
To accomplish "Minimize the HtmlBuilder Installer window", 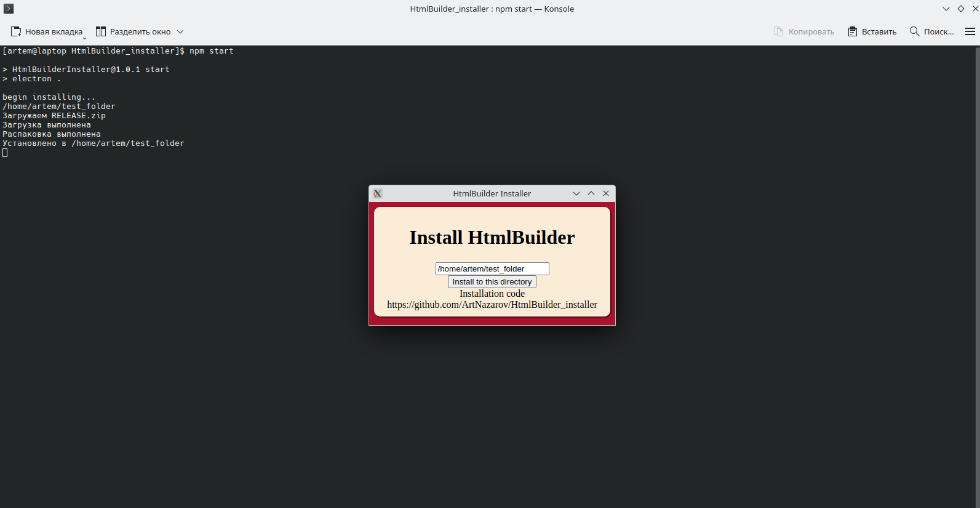I will 576,193.
